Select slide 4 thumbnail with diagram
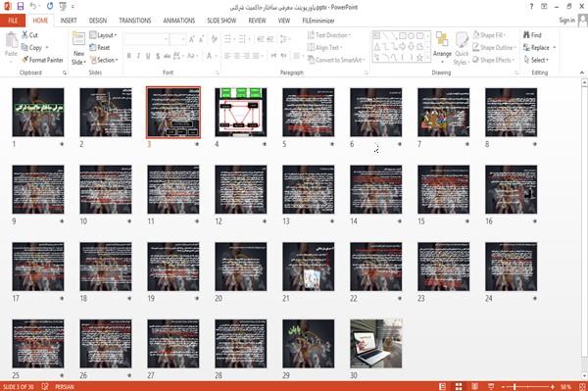This screenshot has width=588, height=391. [x=241, y=112]
